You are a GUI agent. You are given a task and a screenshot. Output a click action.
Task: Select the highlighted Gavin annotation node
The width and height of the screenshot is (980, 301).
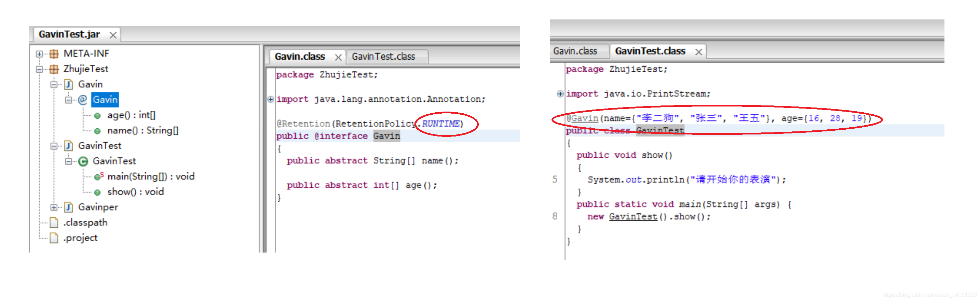pos(105,100)
